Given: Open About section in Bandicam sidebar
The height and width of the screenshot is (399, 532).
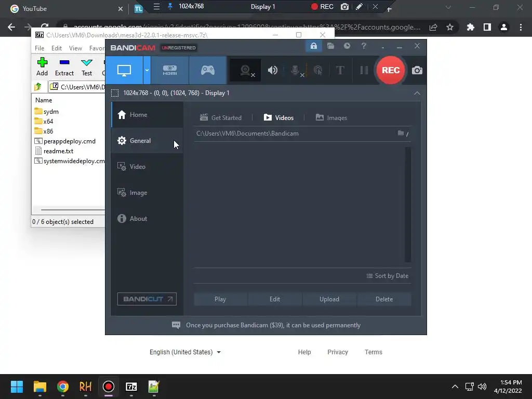Looking at the screenshot, I should (147, 219).
